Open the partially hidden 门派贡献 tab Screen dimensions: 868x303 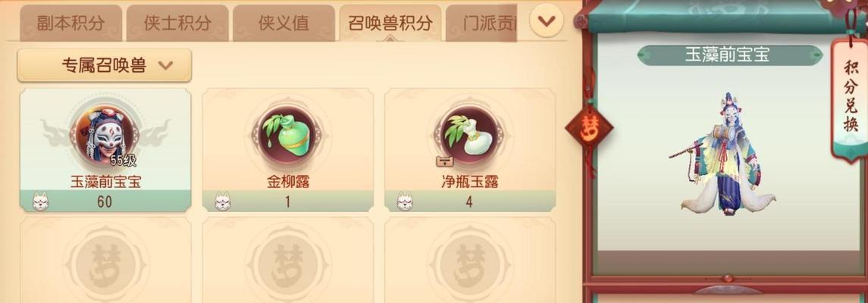(x=481, y=23)
